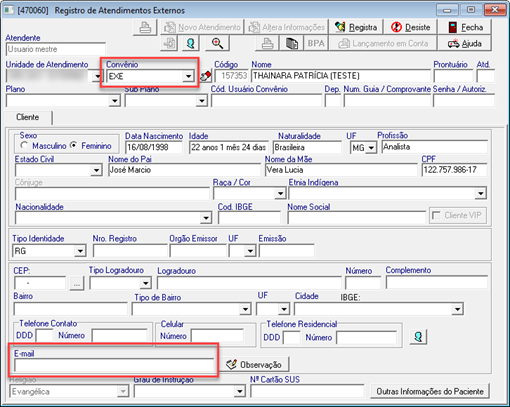
Task: Click the Emissão date field
Action: coord(286,251)
